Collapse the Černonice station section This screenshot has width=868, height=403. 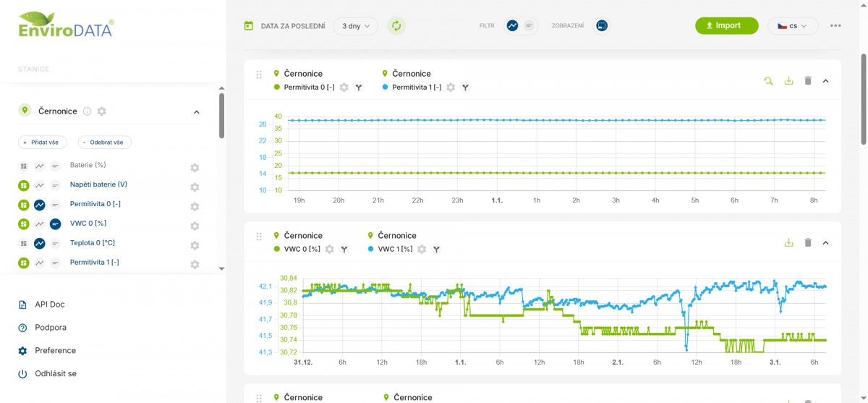pos(196,112)
